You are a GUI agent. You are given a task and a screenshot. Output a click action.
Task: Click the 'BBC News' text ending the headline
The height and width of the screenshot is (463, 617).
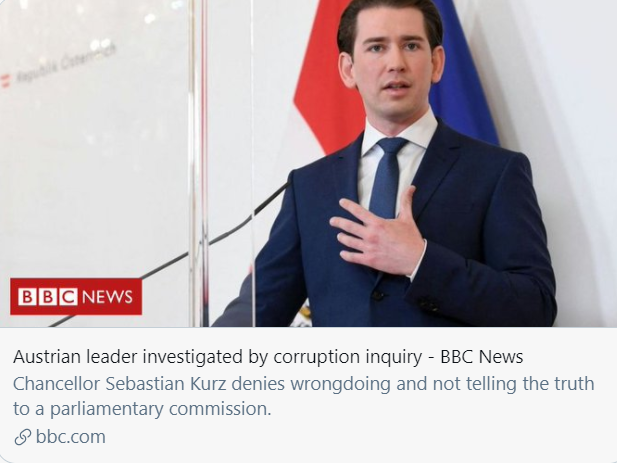482,357
